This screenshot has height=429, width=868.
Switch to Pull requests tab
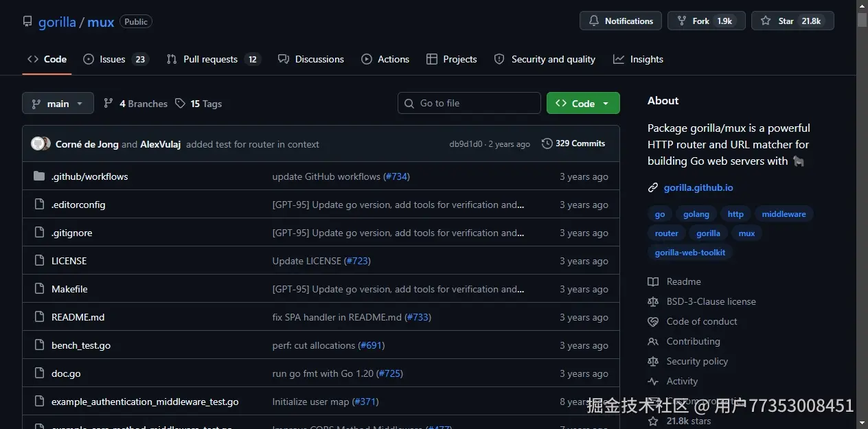(x=214, y=59)
